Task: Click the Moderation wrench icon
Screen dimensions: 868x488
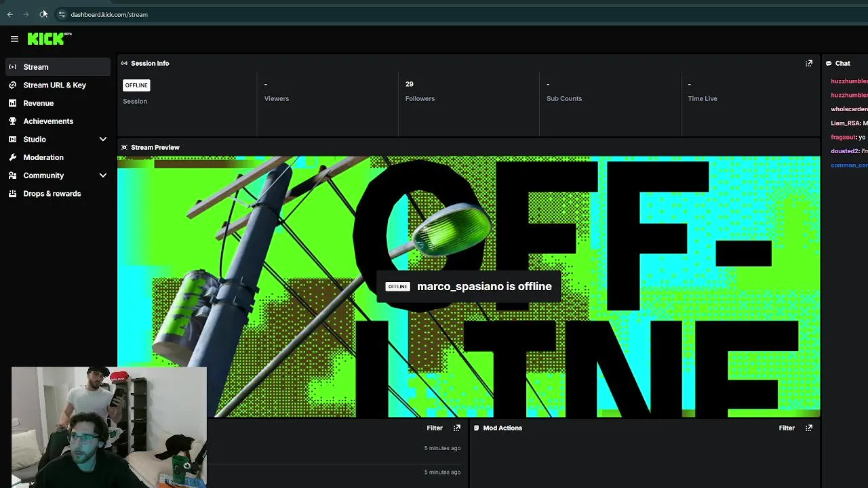Action: pos(12,157)
